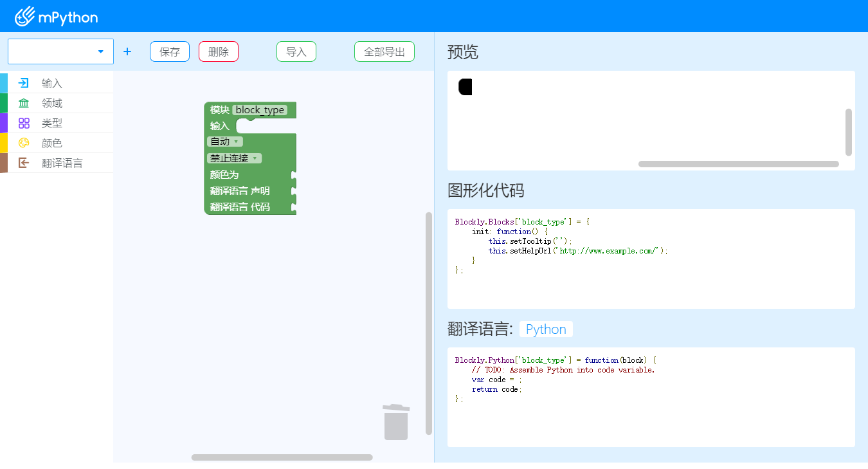Click the 全部导出 button
This screenshot has height=469, width=868.
(x=384, y=51)
